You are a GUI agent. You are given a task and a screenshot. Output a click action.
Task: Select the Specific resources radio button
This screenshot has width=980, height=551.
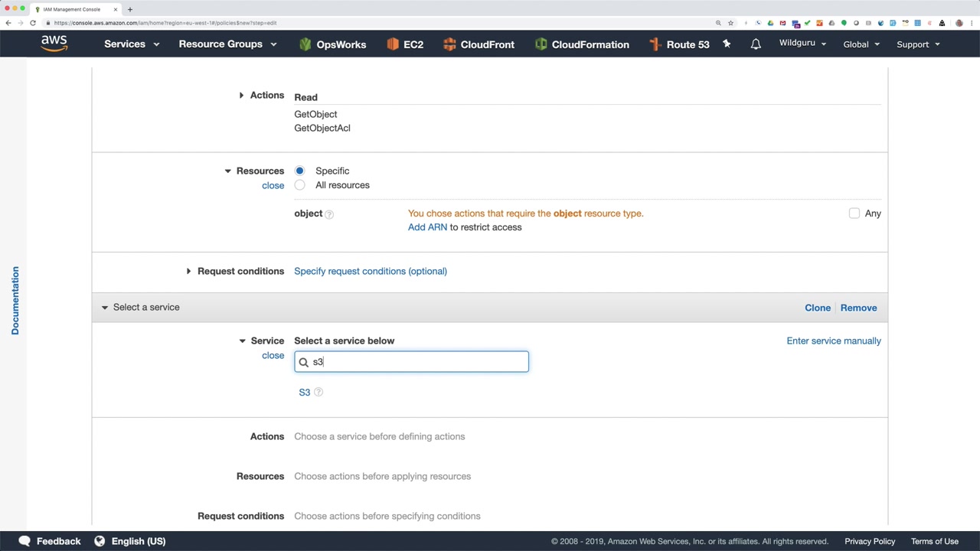(299, 171)
